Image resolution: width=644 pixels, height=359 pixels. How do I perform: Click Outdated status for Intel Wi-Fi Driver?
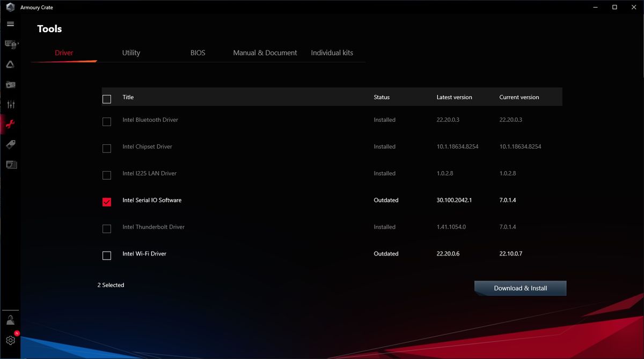click(386, 254)
